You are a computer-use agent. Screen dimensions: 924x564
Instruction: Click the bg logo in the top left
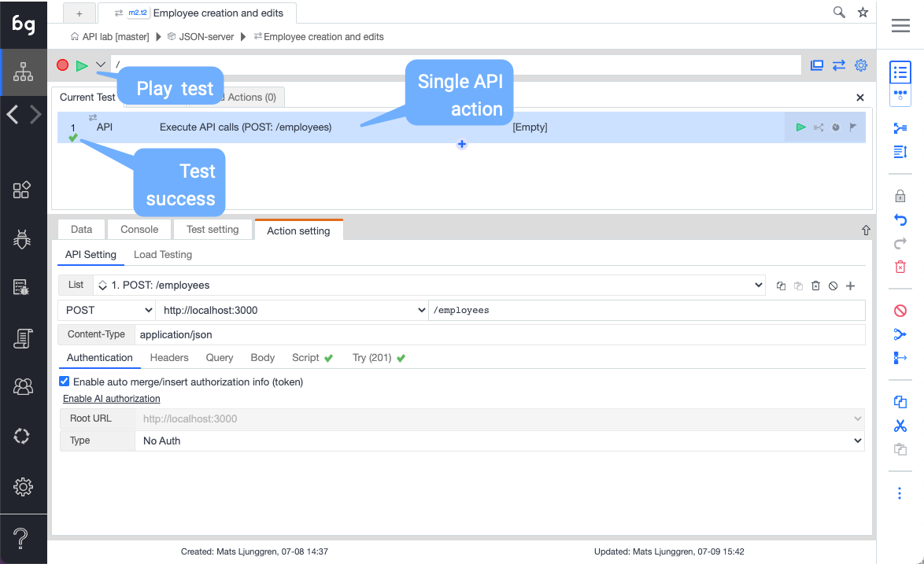(24, 24)
